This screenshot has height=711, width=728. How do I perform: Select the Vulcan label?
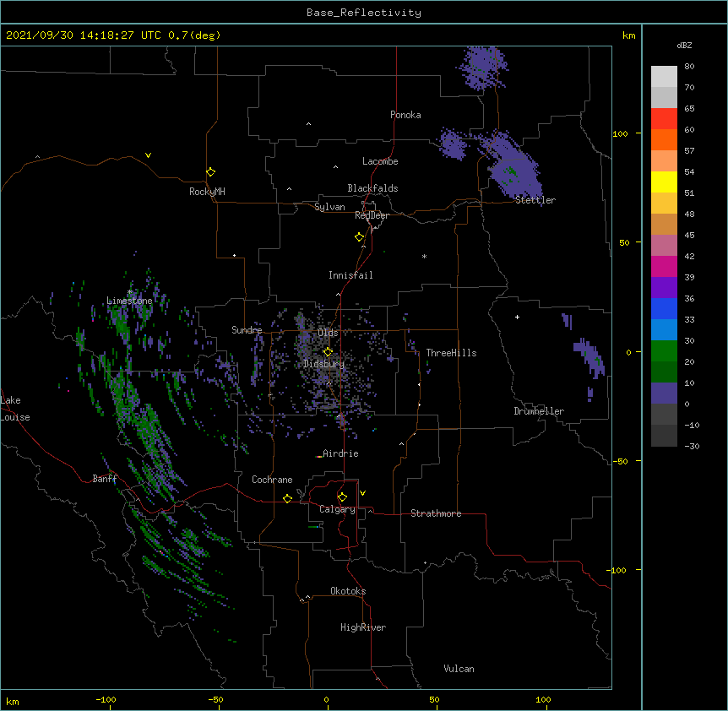click(459, 669)
